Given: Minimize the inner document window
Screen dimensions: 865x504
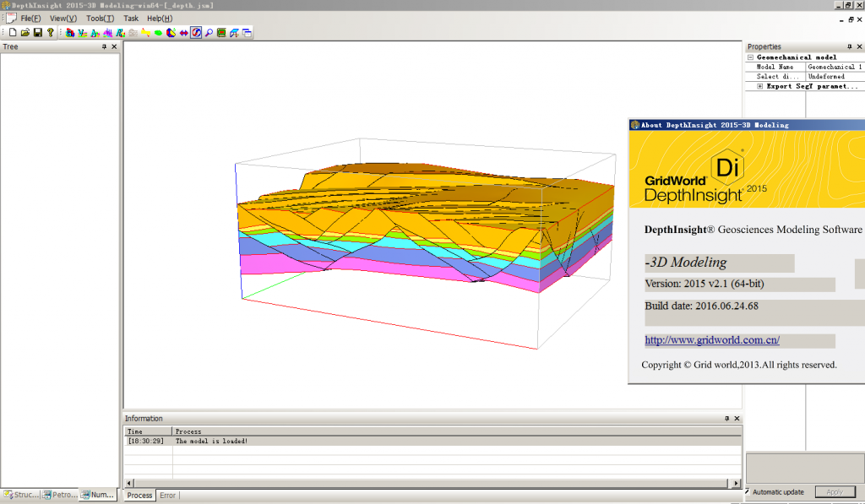Looking at the screenshot, I should point(841,20).
